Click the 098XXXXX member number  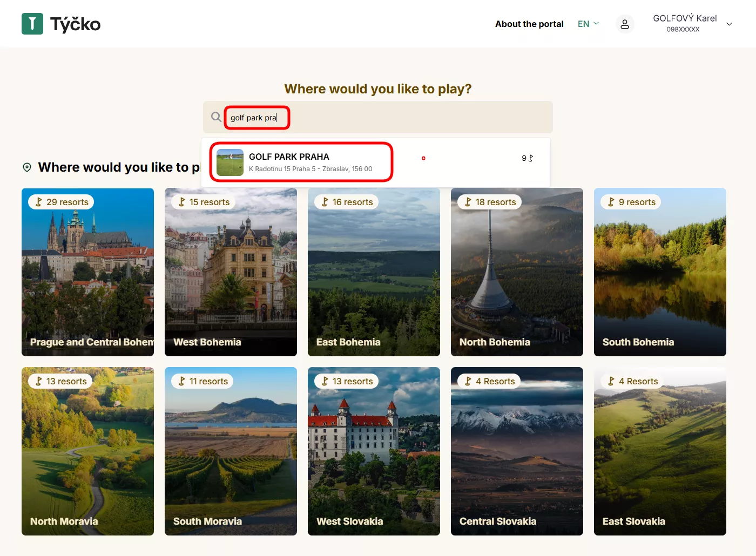click(x=683, y=30)
